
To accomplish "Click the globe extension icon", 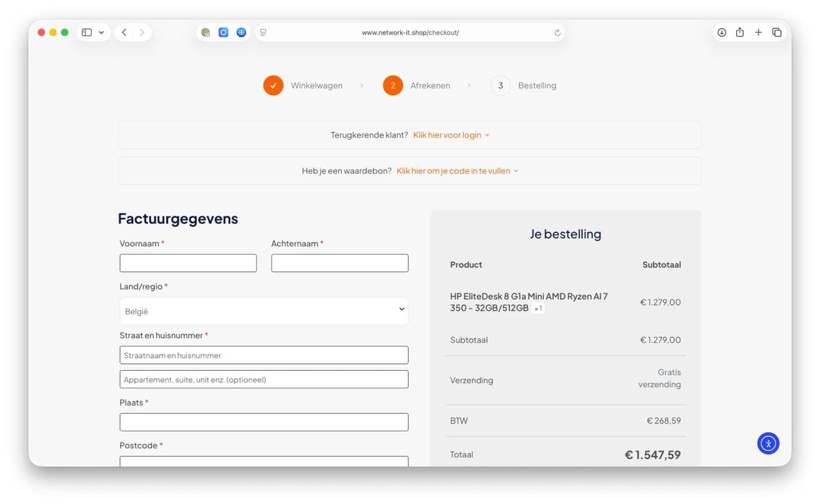I will coord(242,33).
